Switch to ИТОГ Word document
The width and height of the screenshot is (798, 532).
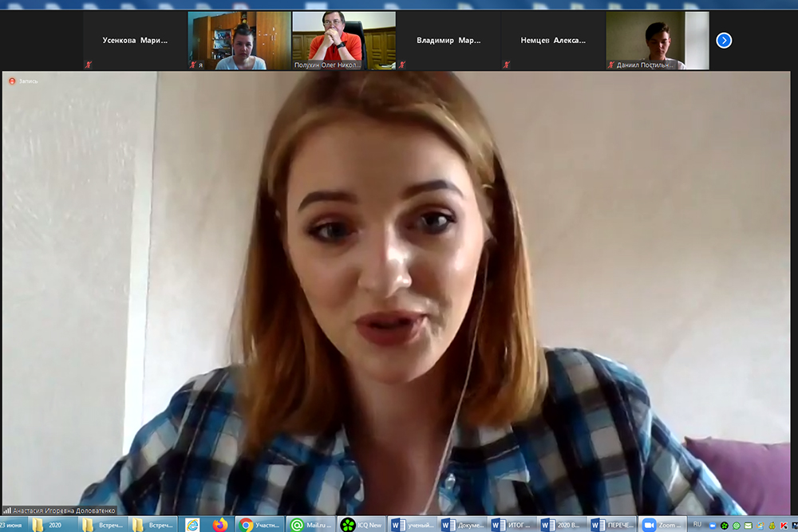click(512, 525)
